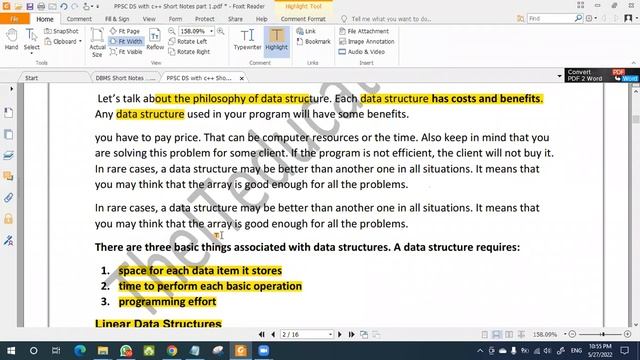The width and height of the screenshot is (640, 360).
Task: Rotate the view Right
Action: 189,52
